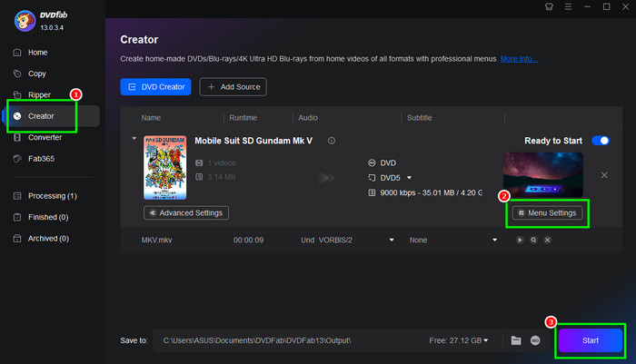Image resolution: width=636 pixels, height=364 pixels.
Task: Click the Runtime column header
Action: (243, 118)
